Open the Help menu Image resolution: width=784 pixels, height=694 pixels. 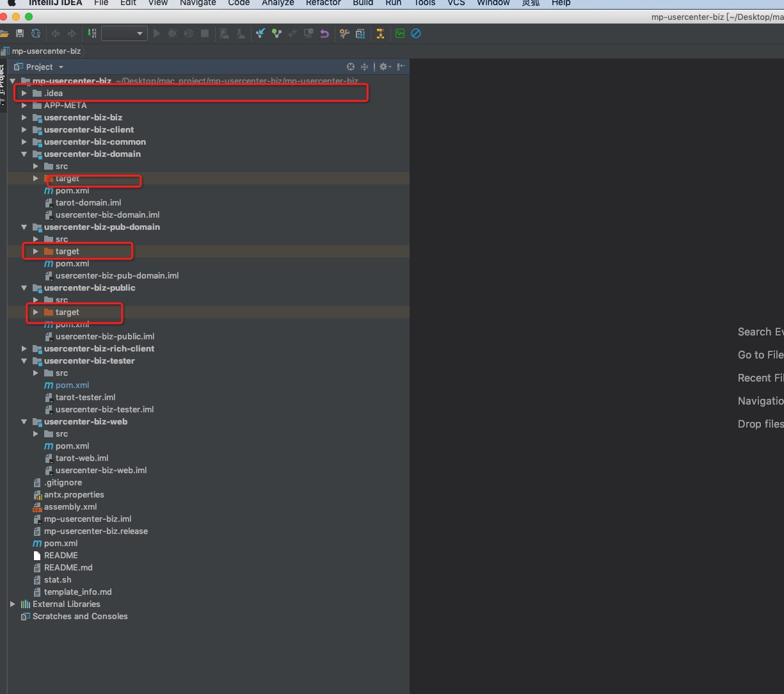[x=561, y=3]
